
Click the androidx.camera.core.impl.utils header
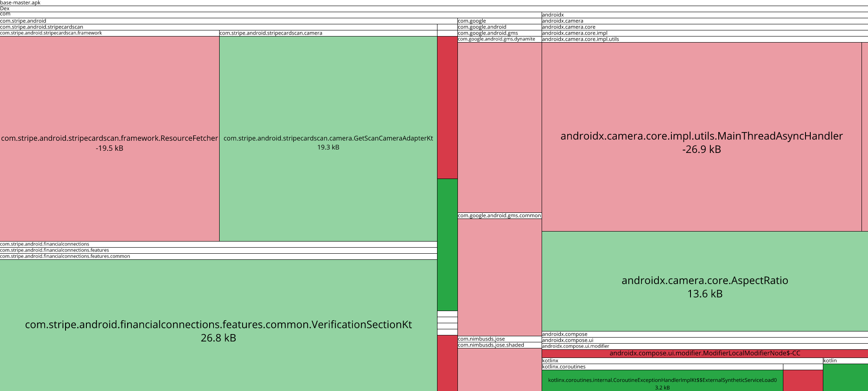pyautogui.click(x=705, y=39)
